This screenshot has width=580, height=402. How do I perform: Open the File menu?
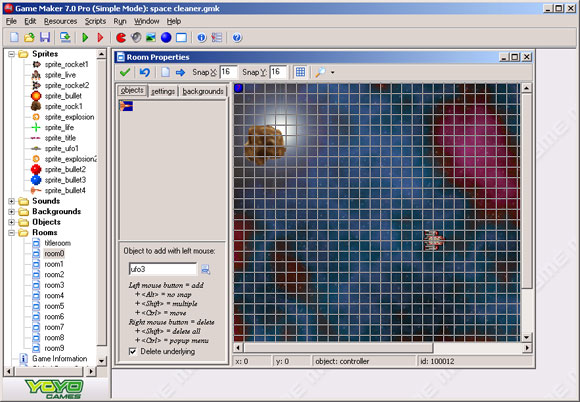point(11,21)
